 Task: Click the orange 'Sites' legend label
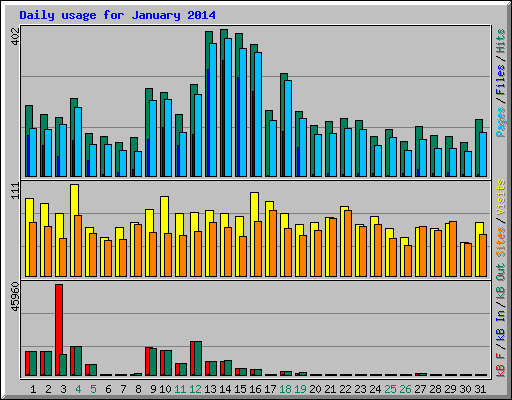pos(500,242)
